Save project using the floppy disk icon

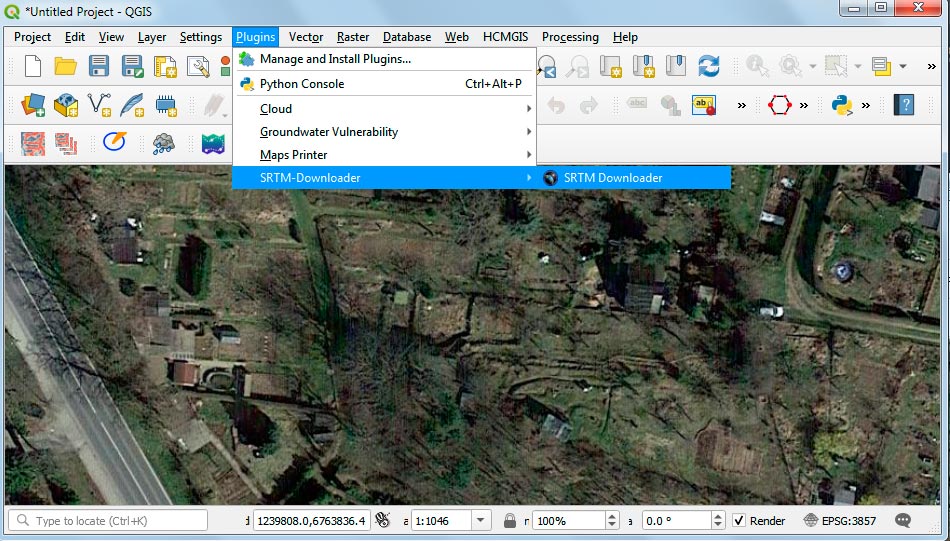(99, 66)
